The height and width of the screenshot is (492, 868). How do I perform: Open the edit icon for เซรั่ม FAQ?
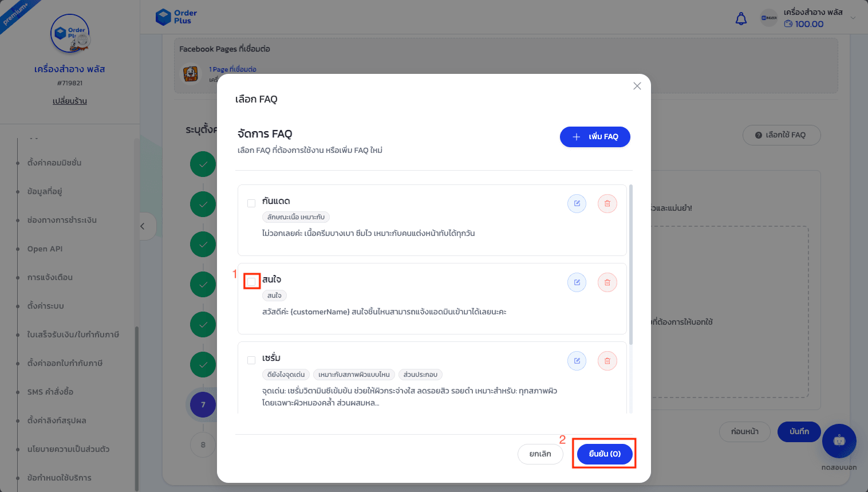pyautogui.click(x=577, y=361)
